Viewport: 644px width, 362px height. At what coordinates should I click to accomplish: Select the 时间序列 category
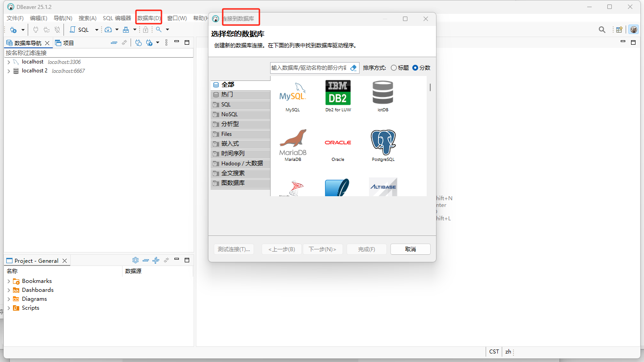(x=241, y=154)
